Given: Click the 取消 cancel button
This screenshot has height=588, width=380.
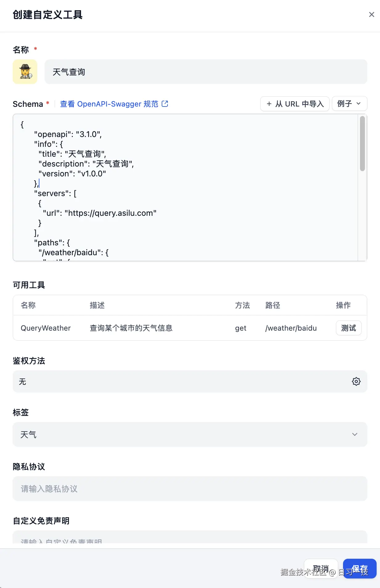Looking at the screenshot, I should click(x=321, y=569).
